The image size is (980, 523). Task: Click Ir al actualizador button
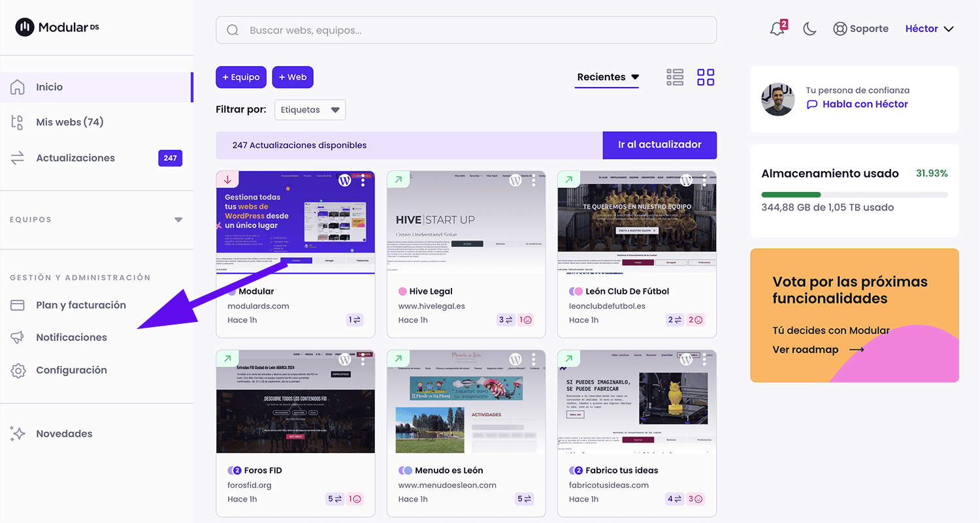click(660, 145)
